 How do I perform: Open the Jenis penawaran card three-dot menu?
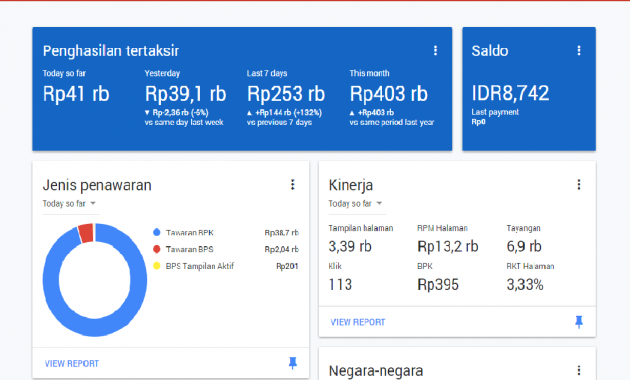[x=292, y=184]
